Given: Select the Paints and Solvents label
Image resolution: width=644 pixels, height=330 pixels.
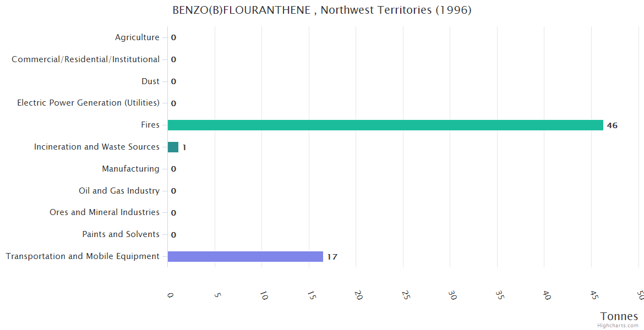Looking at the screenshot, I should [121, 234].
